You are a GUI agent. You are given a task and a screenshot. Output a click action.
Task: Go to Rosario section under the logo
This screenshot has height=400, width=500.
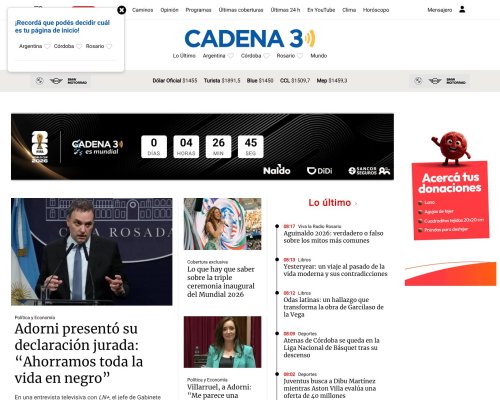(x=286, y=56)
